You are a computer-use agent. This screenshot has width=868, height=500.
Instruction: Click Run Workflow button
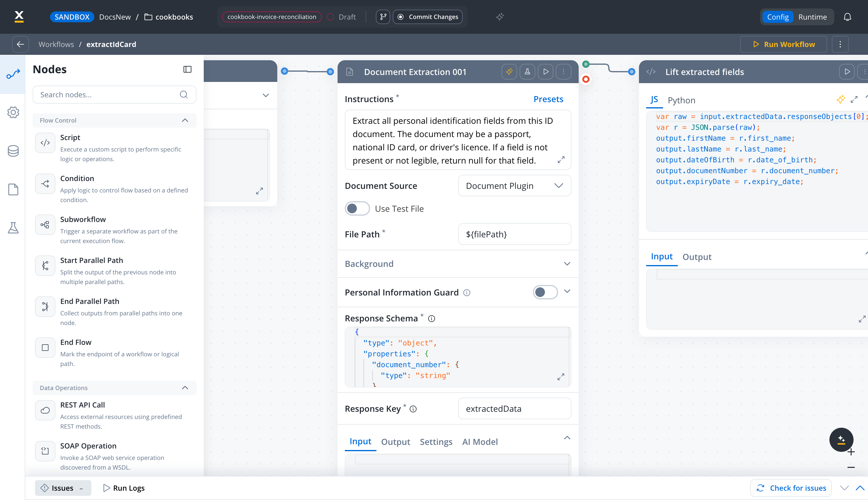784,44
